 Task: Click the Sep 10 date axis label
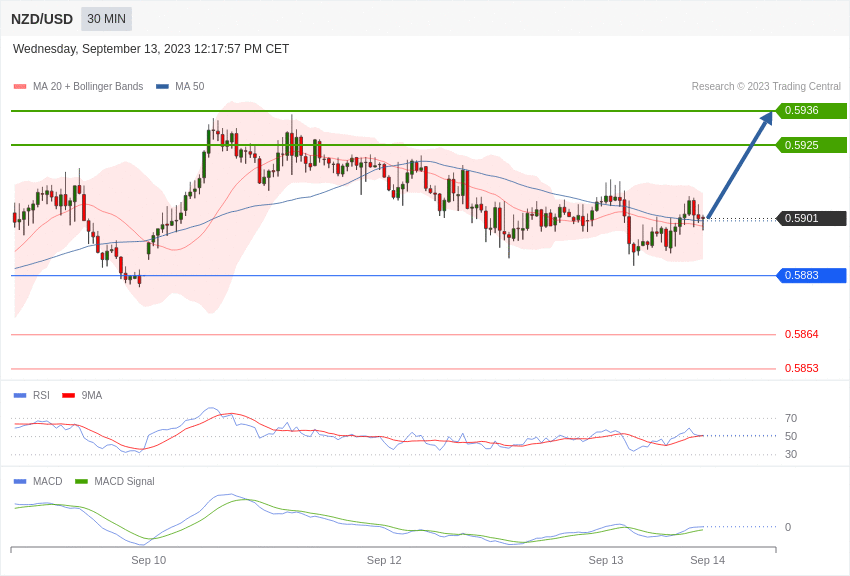[x=149, y=560]
